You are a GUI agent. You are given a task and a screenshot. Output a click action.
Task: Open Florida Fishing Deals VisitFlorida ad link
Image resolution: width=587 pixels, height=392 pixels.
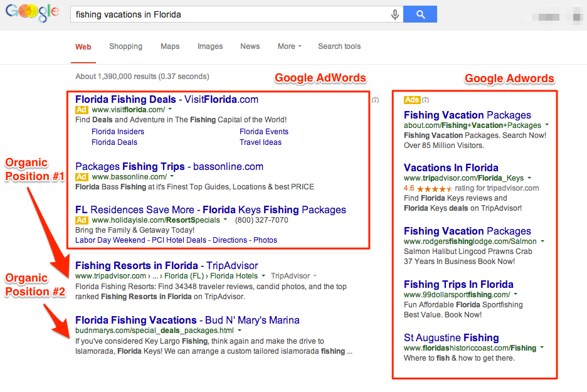click(166, 99)
